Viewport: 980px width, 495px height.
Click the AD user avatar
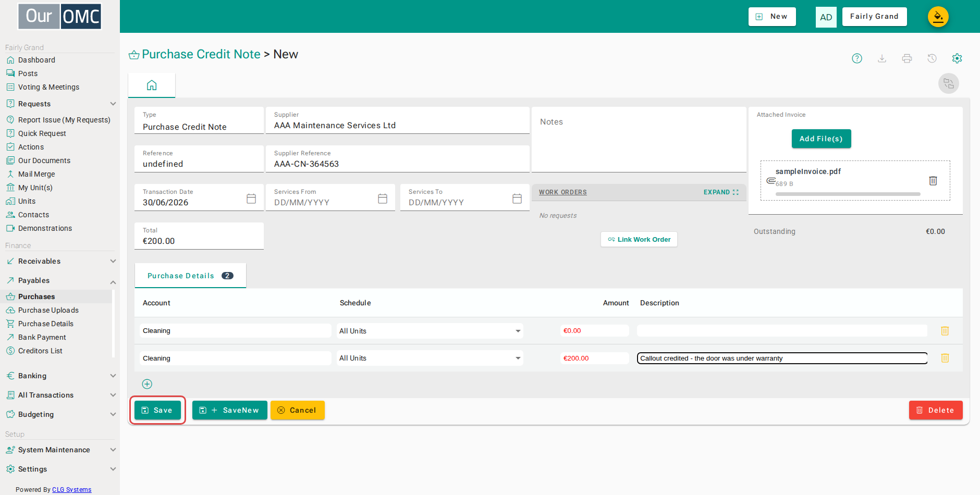pos(826,17)
